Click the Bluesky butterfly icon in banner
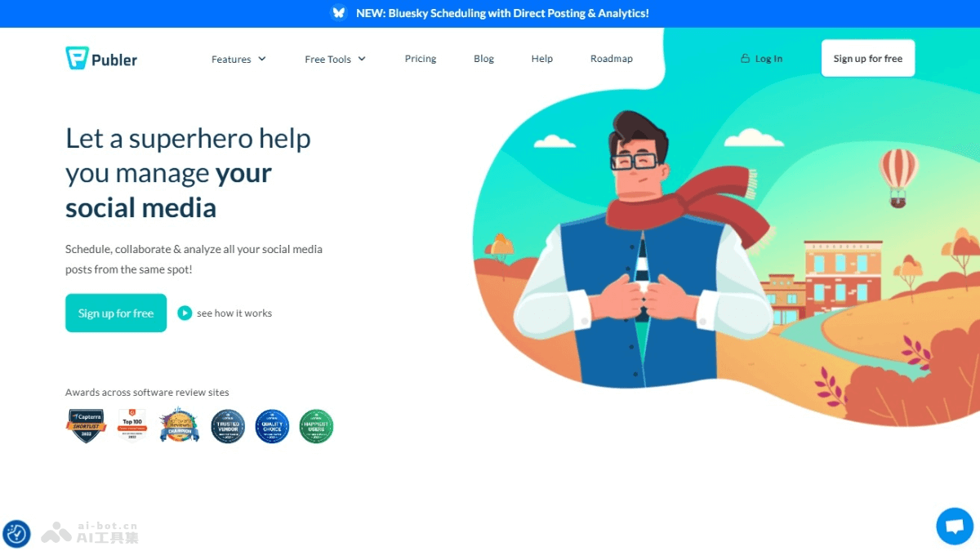The image size is (980, 551). (x=338, y=13)
